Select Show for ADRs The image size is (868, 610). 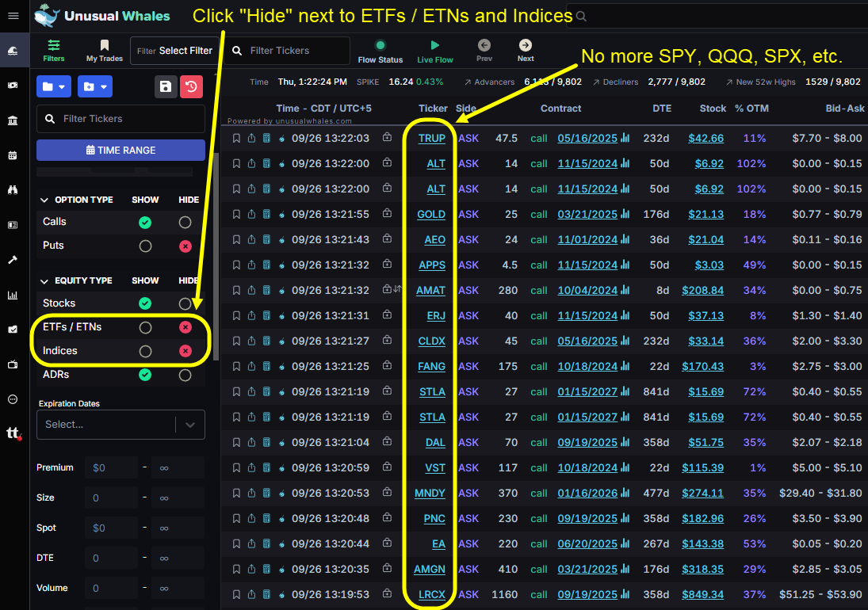point(145,375)
